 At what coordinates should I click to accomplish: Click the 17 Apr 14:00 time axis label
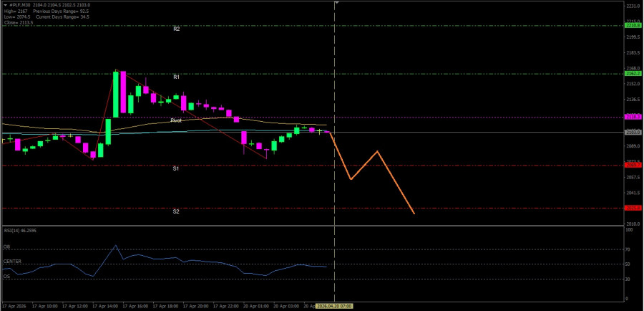pyautogui.click(x=106, y=307)
